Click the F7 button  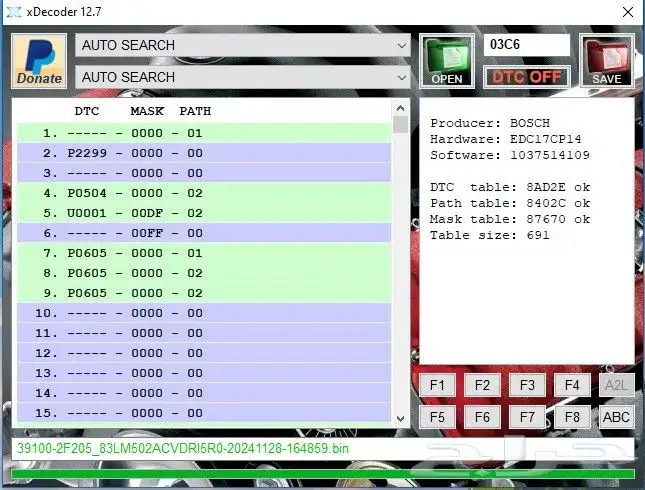527,417
